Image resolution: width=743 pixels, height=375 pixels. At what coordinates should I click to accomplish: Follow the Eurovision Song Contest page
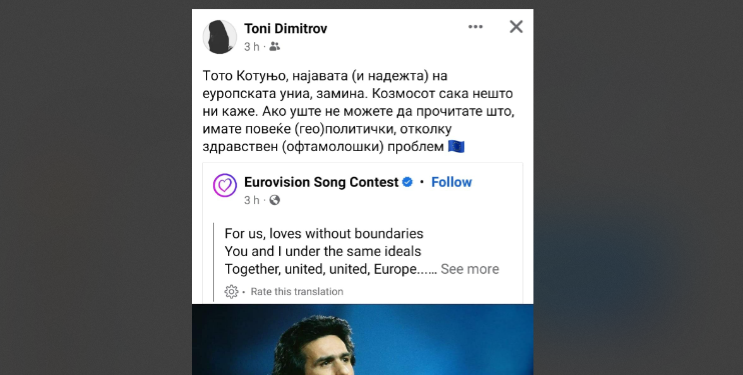(x=452, y=182)
